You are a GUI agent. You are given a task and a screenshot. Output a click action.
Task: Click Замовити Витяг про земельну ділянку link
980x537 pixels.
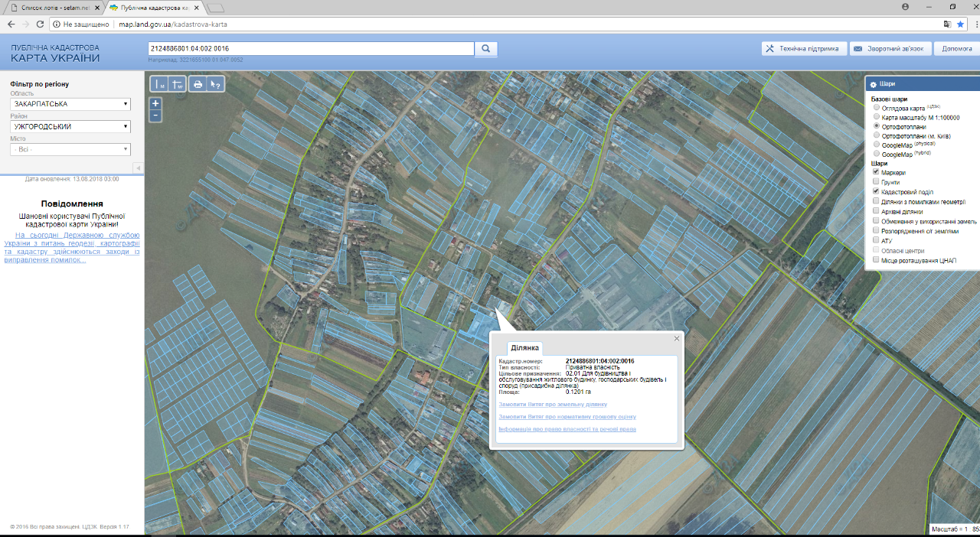552,404
